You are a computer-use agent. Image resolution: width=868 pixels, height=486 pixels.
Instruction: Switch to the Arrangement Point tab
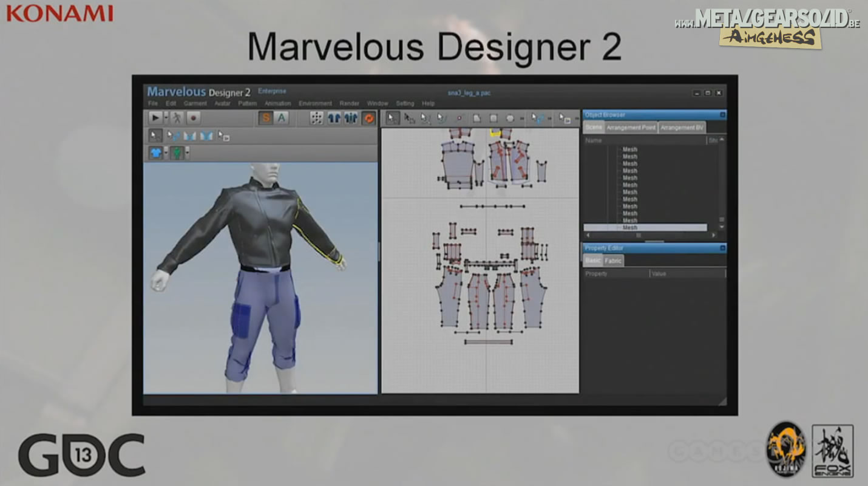tap(631, 128)
